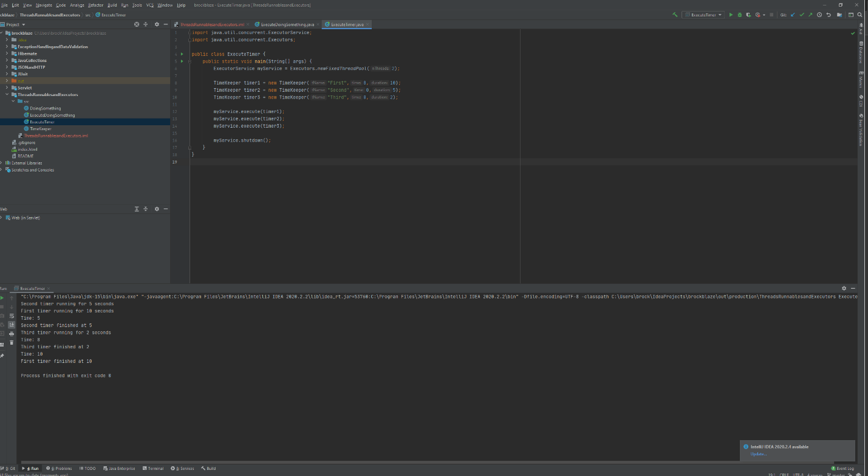868x476 pixels.
Task: Expand the Hibernate folder in project tree
Action: pos(7,53)
